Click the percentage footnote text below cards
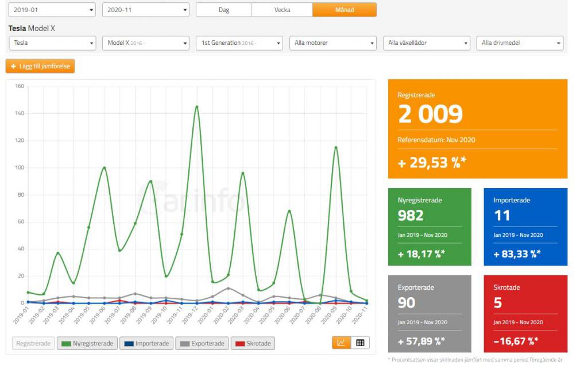Screen dimensions: 588x369 pyautogui.click(x=475, y=360)
